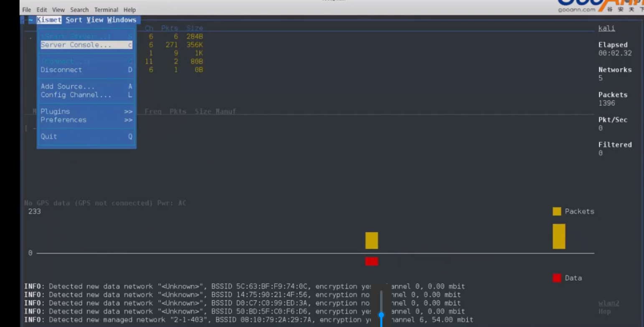Click the blue slider handle overlay
Image resolution: width=644 pixels, height=327 pixels.
point(381,315)
